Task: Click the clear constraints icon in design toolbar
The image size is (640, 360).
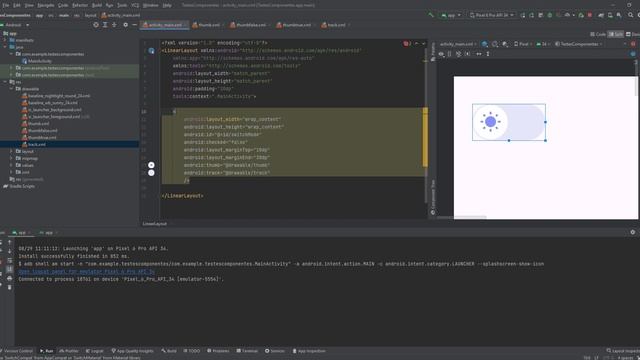Action: pos(458,54)
